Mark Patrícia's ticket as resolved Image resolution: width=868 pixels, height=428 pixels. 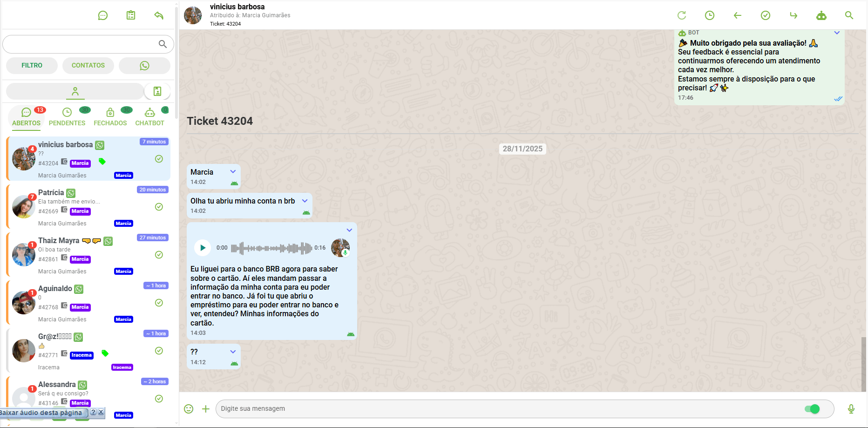tap(159, 207)
